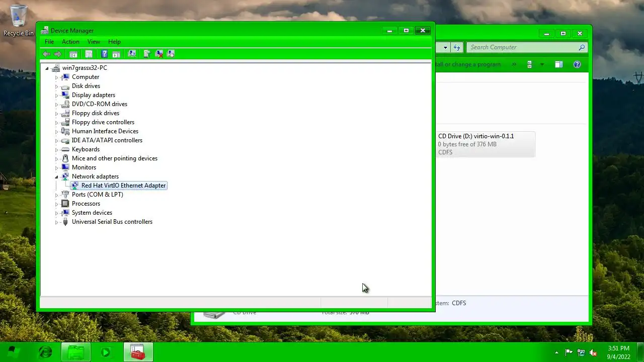The height and width of the screenshot is (362, 644).
Task: Open the Explorer address bar history dropdown
Action: 445,47
